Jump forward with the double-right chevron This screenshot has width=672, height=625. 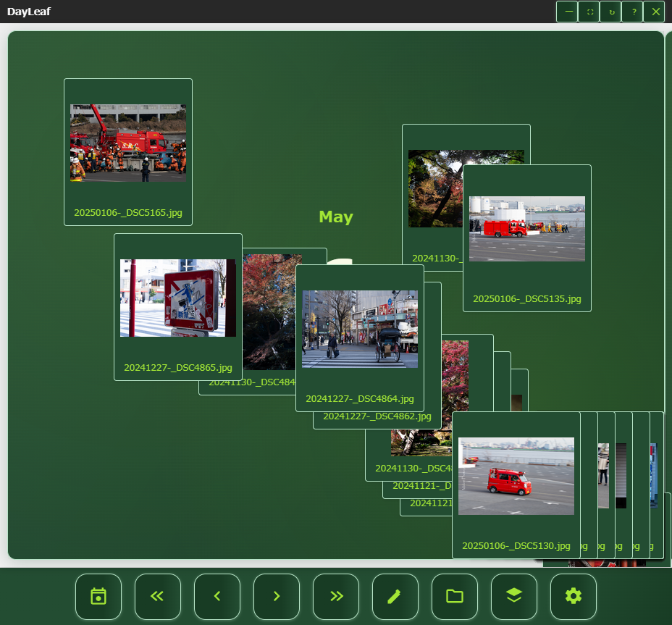[336, 596]
